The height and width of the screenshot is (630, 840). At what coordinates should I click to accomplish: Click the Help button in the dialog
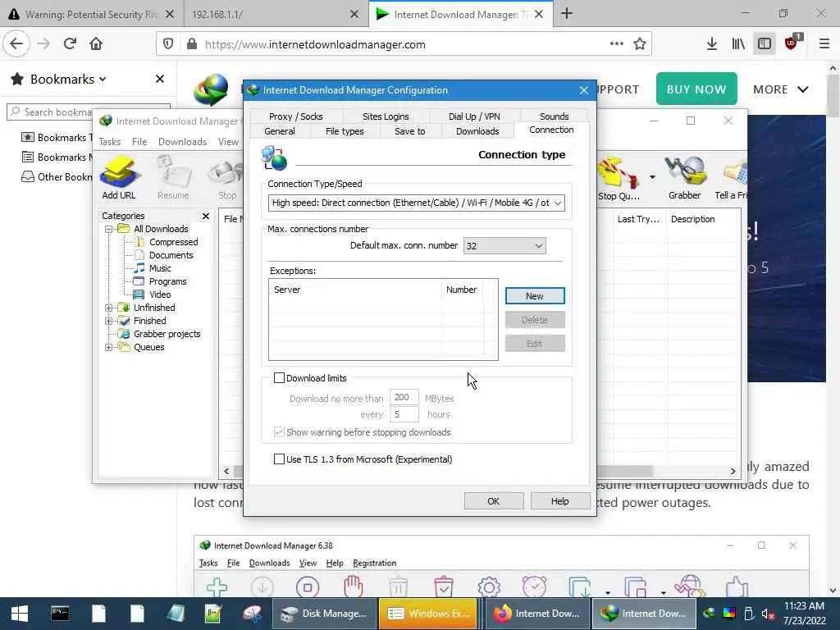point(559,501)
